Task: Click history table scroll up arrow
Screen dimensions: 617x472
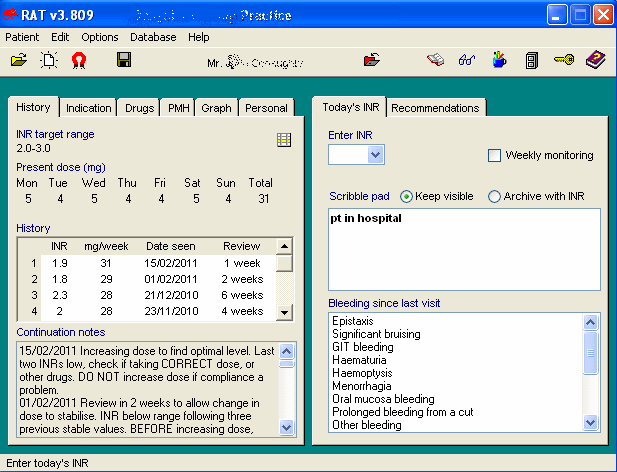Action: (284, 247)
